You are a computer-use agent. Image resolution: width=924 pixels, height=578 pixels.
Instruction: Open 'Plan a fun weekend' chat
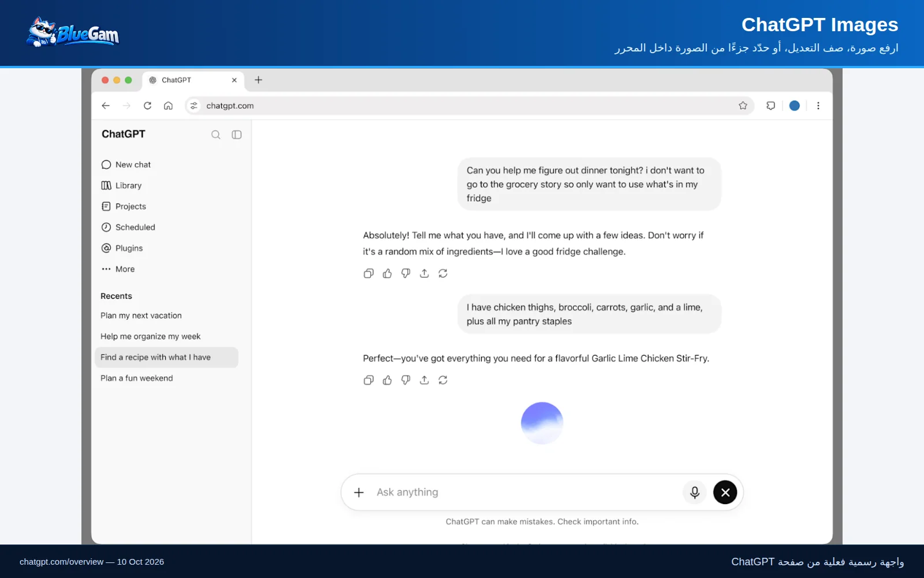pos(136,378)
